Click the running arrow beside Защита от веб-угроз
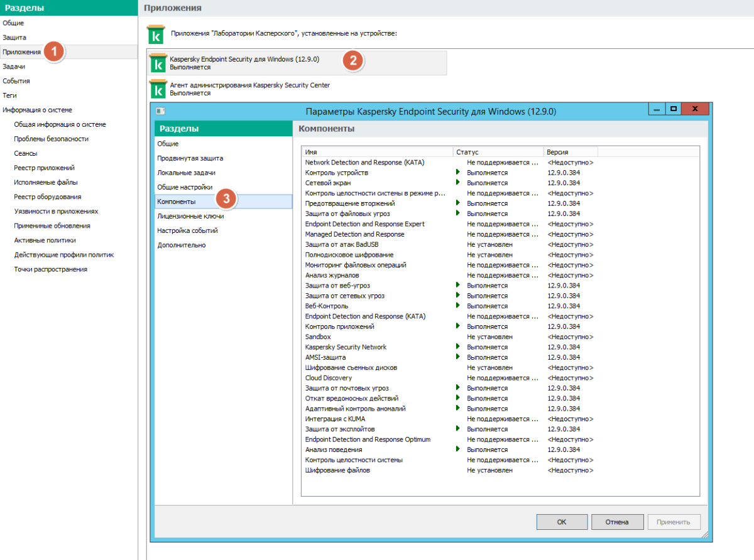Viewport: 754px width, 560px height. click(x=458, y=285)
